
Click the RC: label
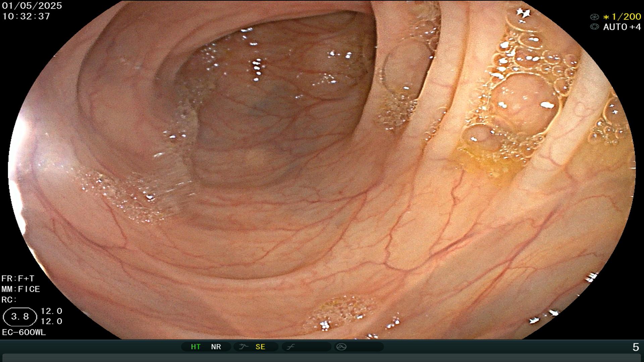pyautogui.click(x=9, y=300)
